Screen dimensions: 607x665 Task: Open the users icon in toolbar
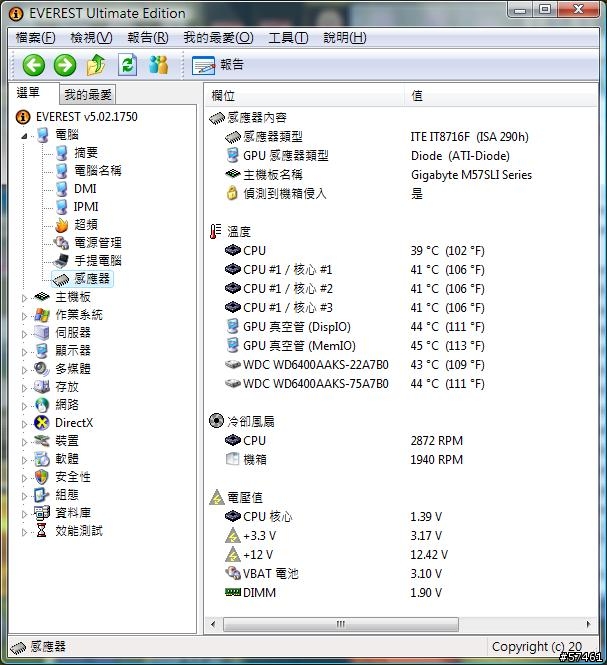[159, 65]
